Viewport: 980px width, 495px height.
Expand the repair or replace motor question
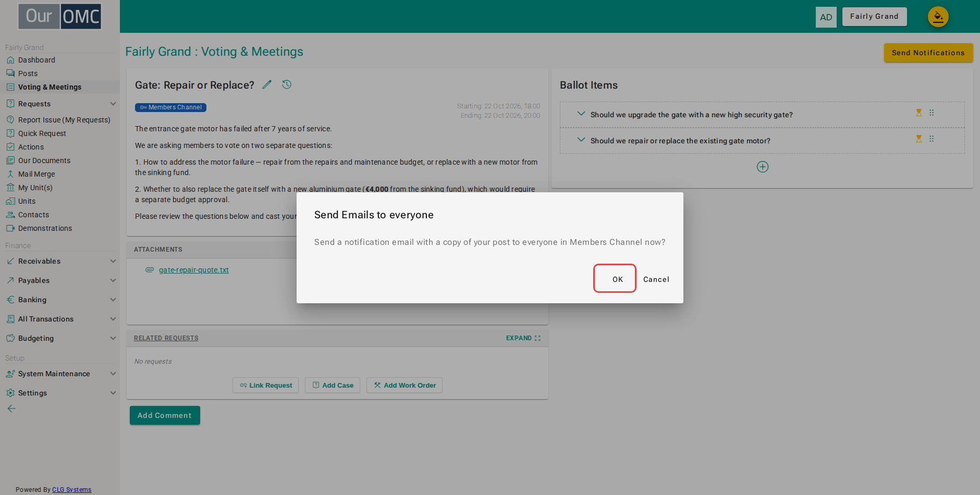tap(581, 140)
